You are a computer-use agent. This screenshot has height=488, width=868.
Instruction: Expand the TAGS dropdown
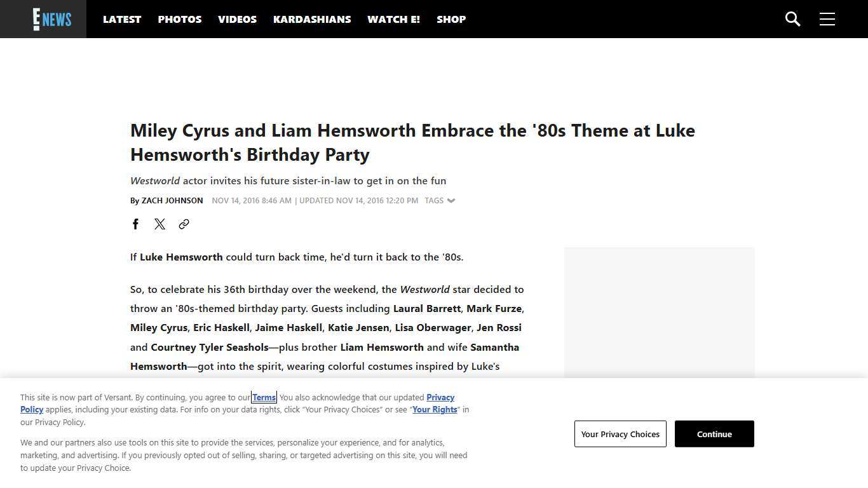440,201
